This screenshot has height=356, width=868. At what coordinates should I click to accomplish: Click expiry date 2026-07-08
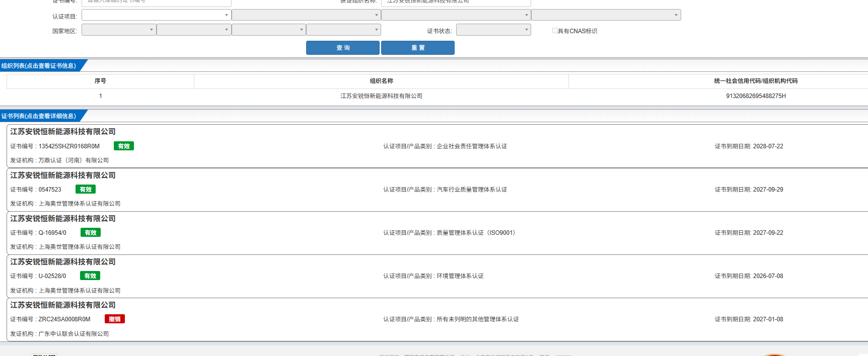click(768, 276)
